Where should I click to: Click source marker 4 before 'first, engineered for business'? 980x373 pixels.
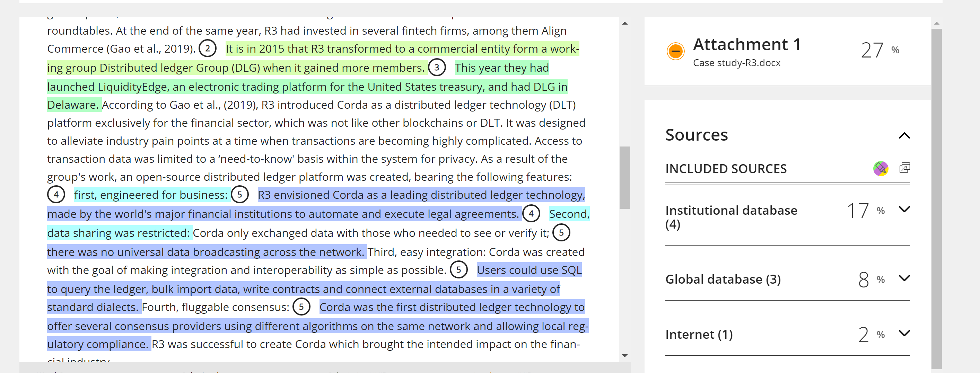(56, 195)
